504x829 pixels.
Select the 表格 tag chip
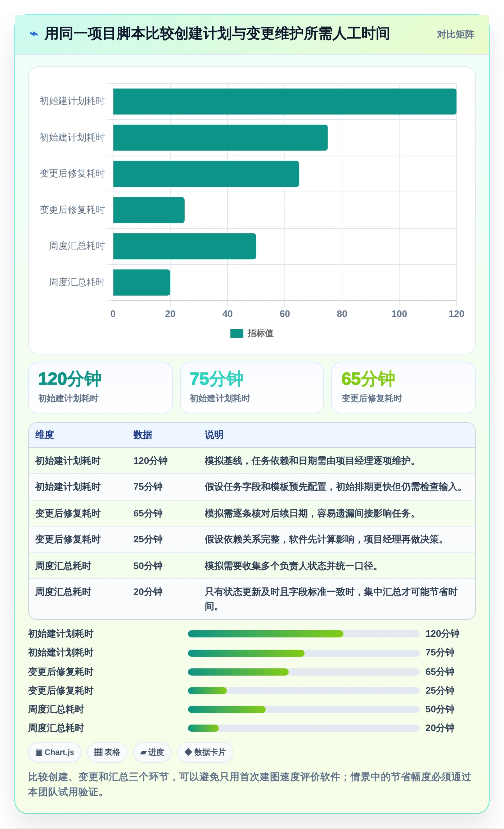107,752
